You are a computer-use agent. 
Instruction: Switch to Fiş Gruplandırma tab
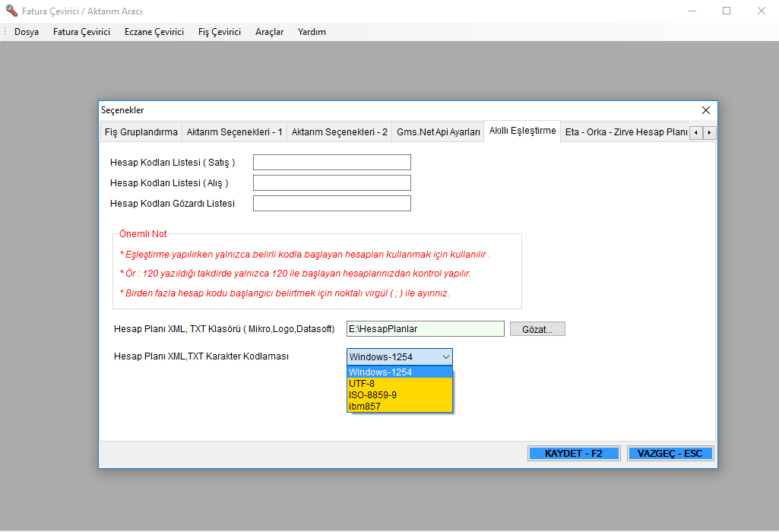click(141, 132)
